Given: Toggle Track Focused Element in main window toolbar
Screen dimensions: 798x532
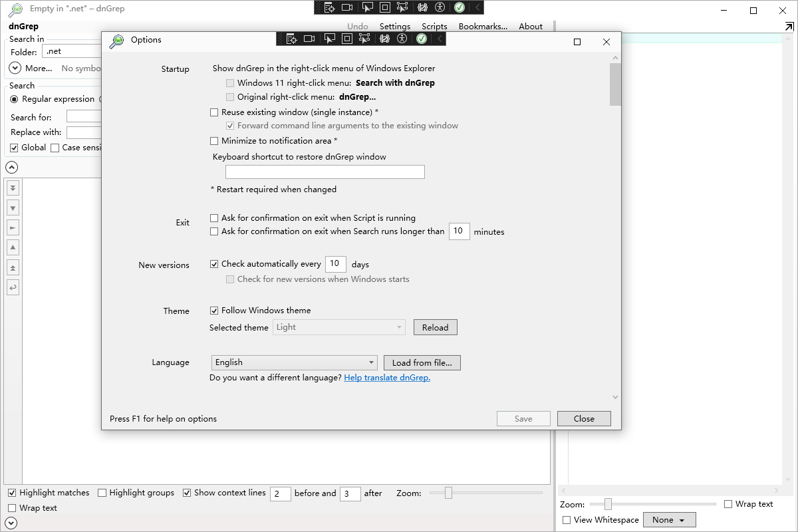Looking at the screenshot, I should pyautogui.click(x=402, y=7).
